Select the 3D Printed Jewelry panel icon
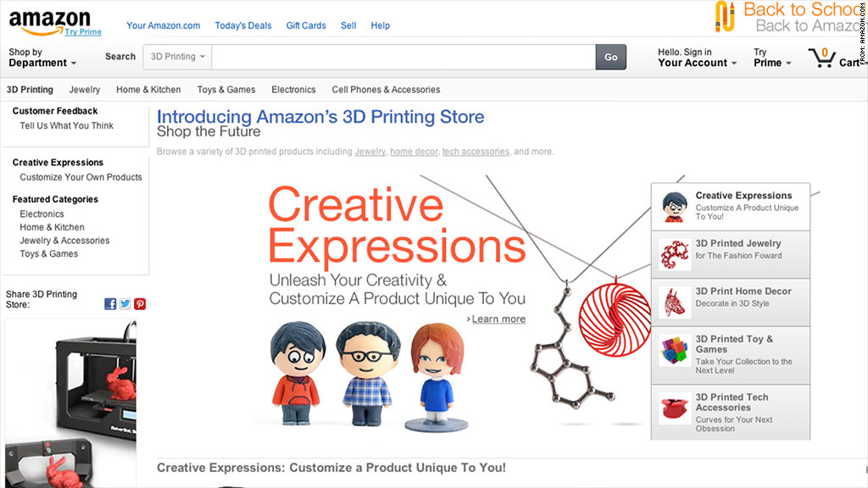The height and width of the screenshot is (488, 868). click(x=675, y=255)
